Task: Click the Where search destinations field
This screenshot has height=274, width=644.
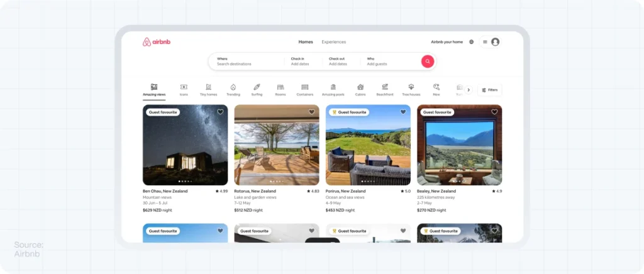Action: (x=247, y=62)
